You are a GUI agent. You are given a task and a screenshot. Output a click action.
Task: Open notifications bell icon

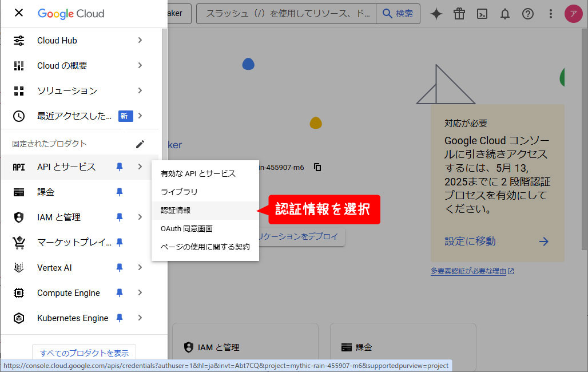tap(504, 14)
